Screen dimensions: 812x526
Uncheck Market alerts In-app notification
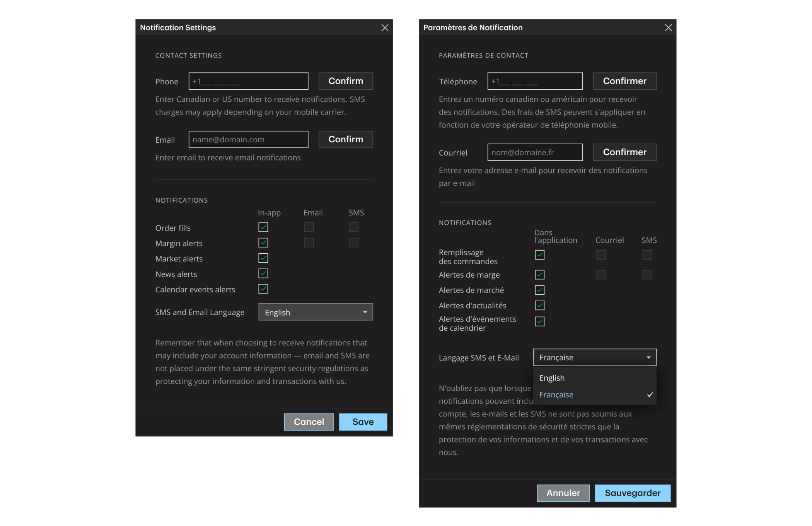coord(263,258)
